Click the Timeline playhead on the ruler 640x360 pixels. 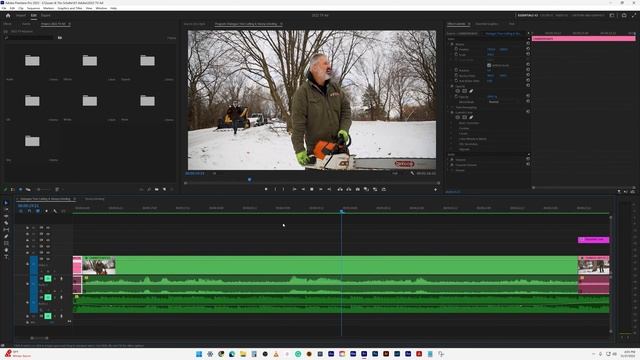coord(342,211)
